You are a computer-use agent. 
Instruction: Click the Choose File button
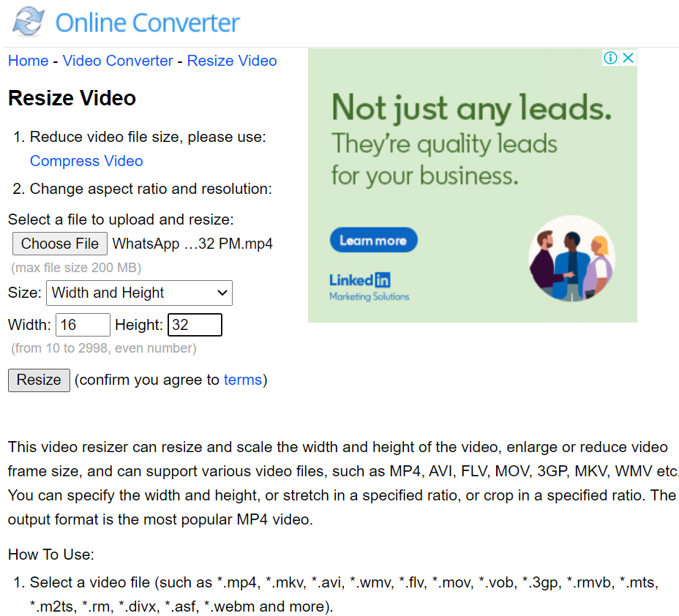[x=60, y=244]
